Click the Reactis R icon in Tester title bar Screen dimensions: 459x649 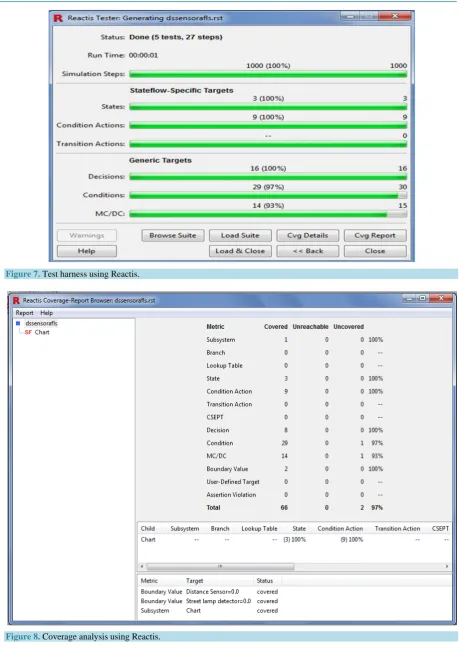58,18
